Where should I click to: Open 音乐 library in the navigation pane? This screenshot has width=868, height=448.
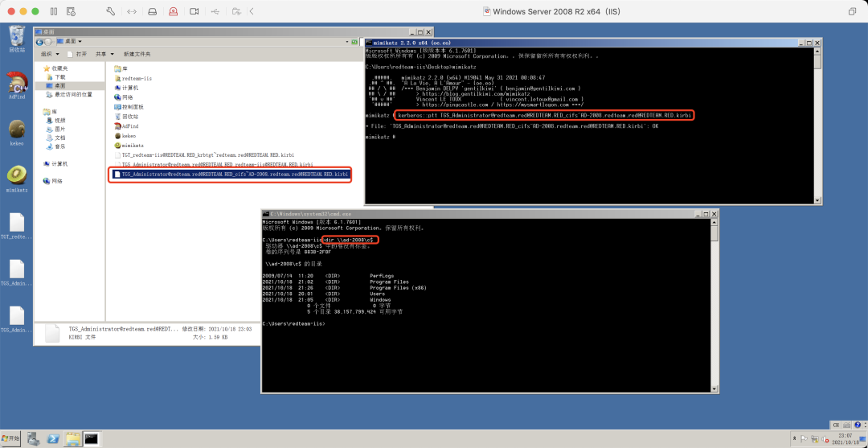(x=56, y=146)
